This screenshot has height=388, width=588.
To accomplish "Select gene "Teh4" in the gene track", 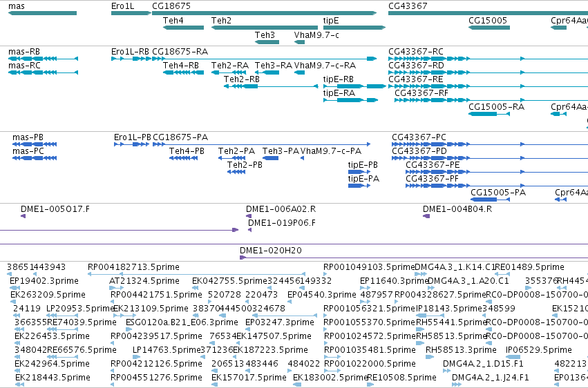I will pyautogui.click(x=183, y=28).
